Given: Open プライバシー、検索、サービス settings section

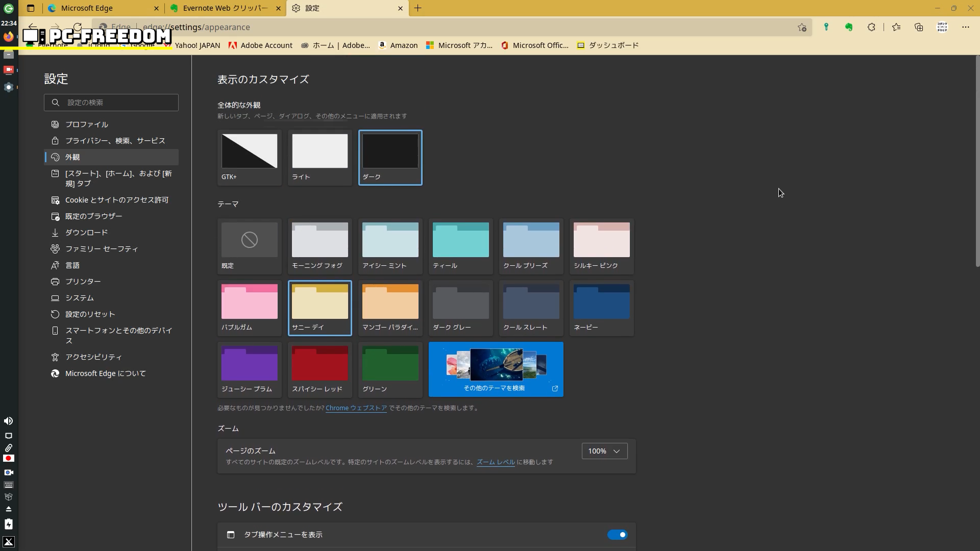Looking at the screenshot, I should pyautogui.click(x=115, y=141).
